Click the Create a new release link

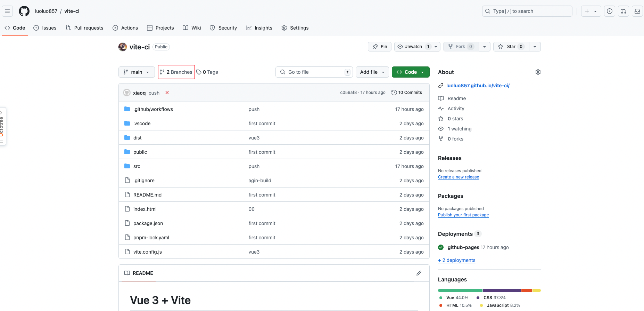[458, 177]
